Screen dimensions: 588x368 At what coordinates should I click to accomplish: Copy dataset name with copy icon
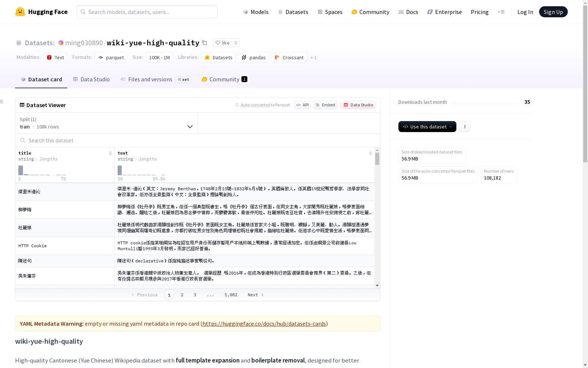[x=205, y=43]
